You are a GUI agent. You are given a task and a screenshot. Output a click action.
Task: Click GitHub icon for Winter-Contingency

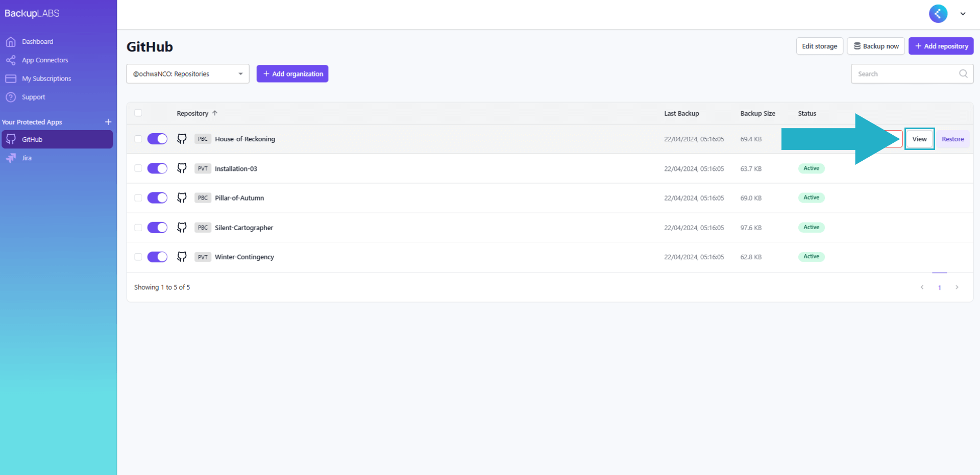click(x=182, y=257)
